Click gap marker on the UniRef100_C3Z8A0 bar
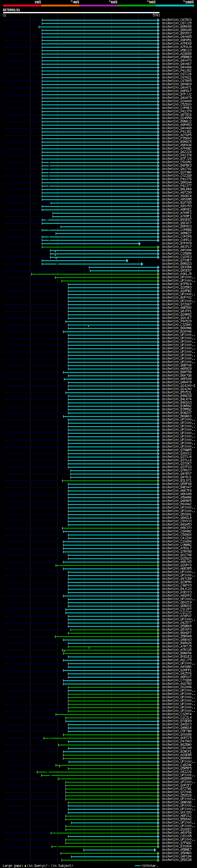This screenshot has height=868, width=197. tap(89, 326)
